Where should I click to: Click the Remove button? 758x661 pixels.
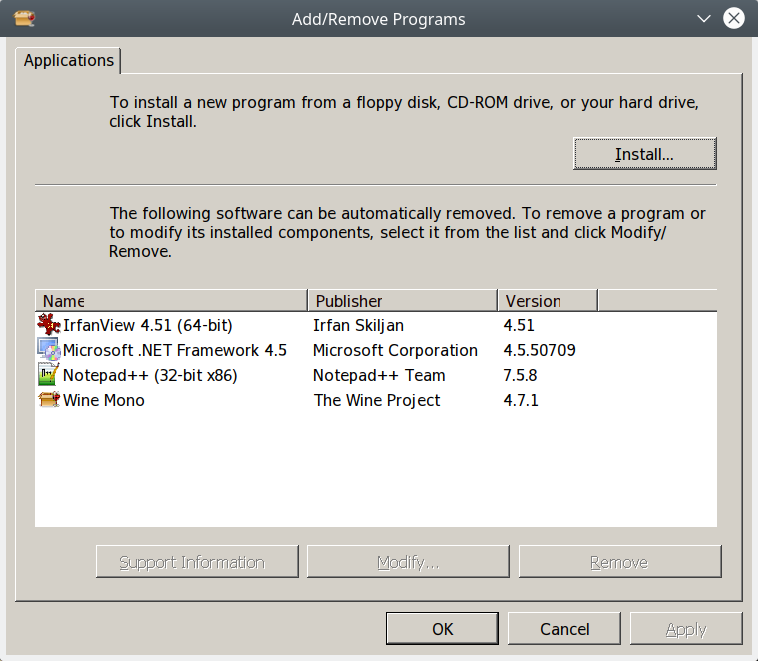click(620, 562)
